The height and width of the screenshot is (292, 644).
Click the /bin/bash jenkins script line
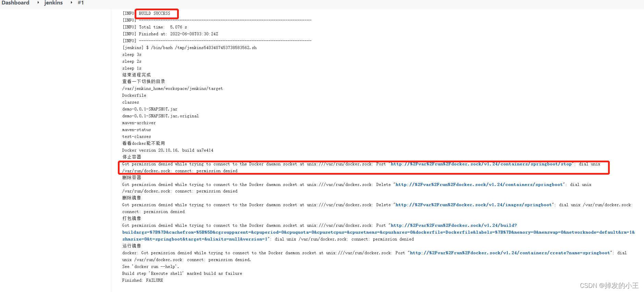[x=189, y=48]
